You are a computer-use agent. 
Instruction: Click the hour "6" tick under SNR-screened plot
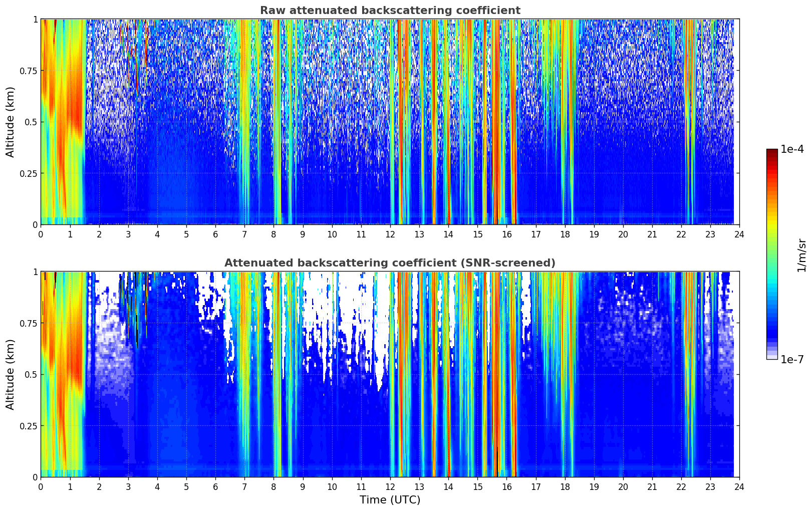point(215,486)
